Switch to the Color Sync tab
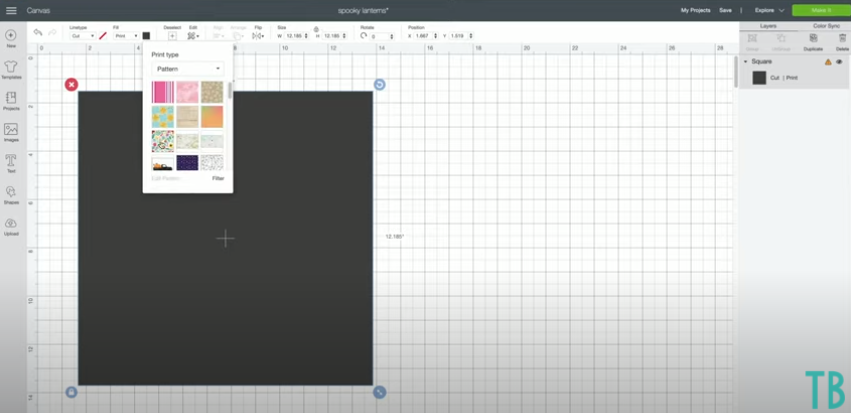 (825, 26)
